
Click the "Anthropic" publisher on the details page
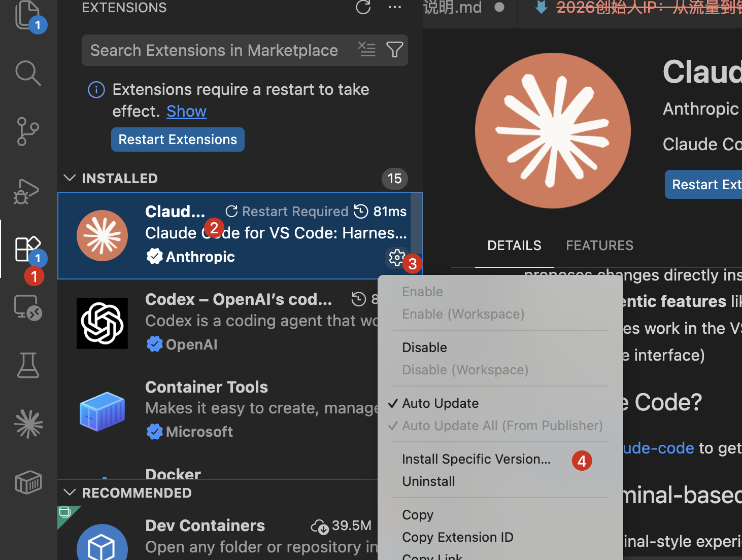[700, 109]
